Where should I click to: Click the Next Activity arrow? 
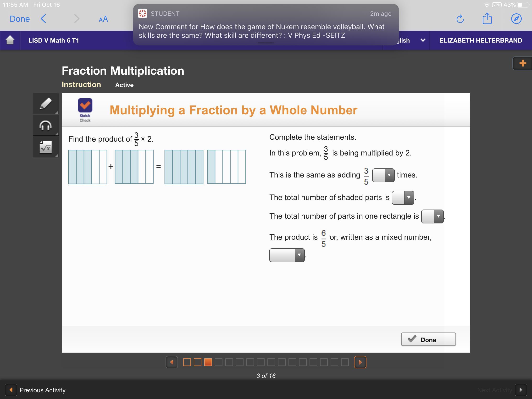coord(521,390)
